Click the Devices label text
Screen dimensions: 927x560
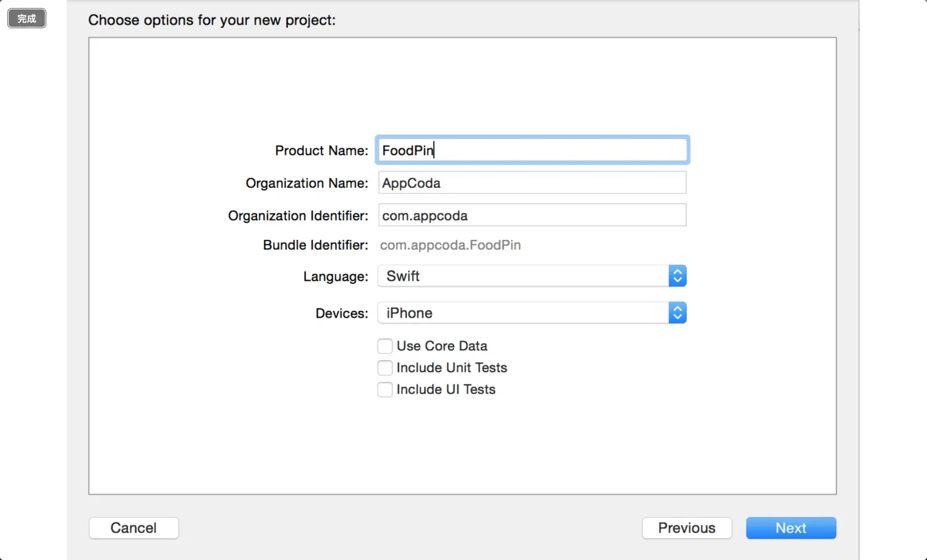click(x=341, y=313)
